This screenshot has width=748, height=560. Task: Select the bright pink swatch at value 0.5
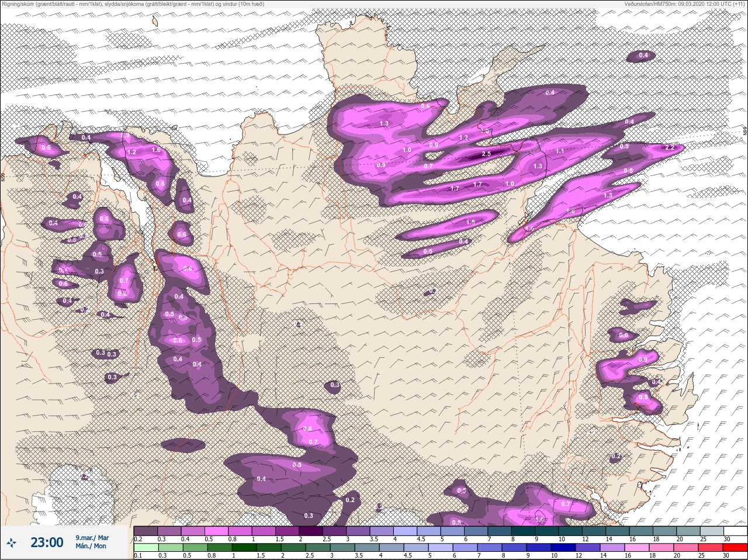tap(217, 531)
